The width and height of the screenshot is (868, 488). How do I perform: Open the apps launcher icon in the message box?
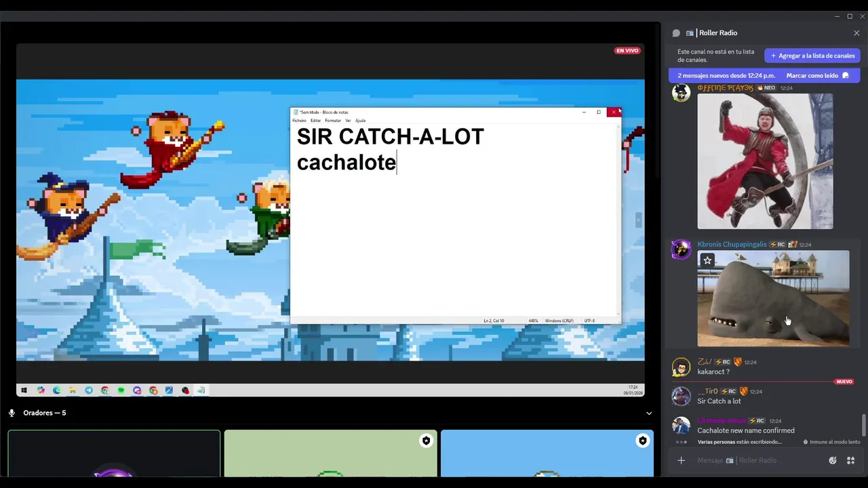tap(850, 460)
